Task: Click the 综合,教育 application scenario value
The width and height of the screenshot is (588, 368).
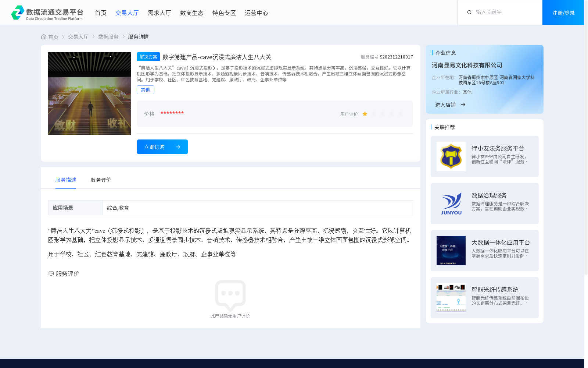Action: click(x=118, y=208)
